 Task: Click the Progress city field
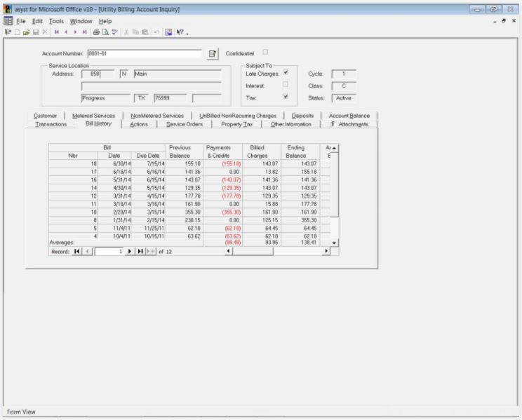click(106, 98)
